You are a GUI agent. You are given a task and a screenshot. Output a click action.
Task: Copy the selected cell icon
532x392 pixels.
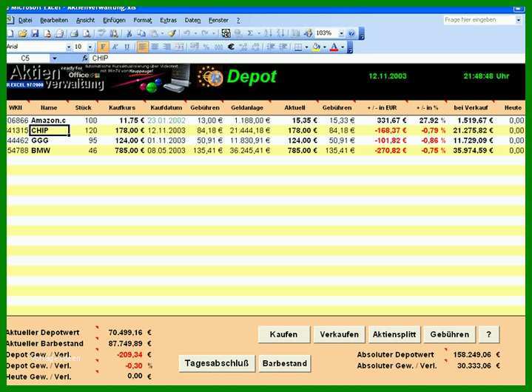(x=141, y=33)
